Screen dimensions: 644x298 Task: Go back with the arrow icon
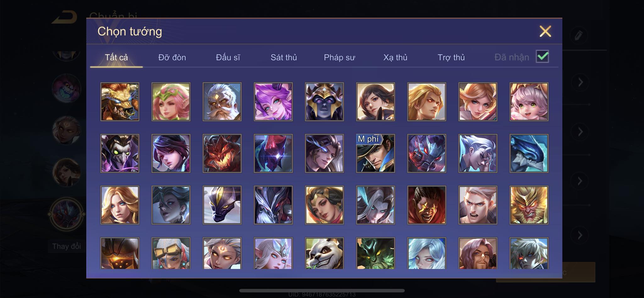click(x=64, y=17)
